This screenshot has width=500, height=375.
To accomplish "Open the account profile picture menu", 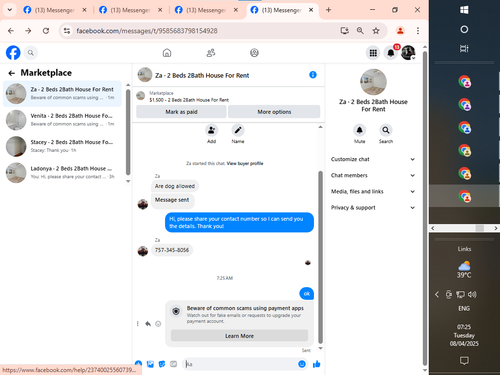I will [408, 53].
